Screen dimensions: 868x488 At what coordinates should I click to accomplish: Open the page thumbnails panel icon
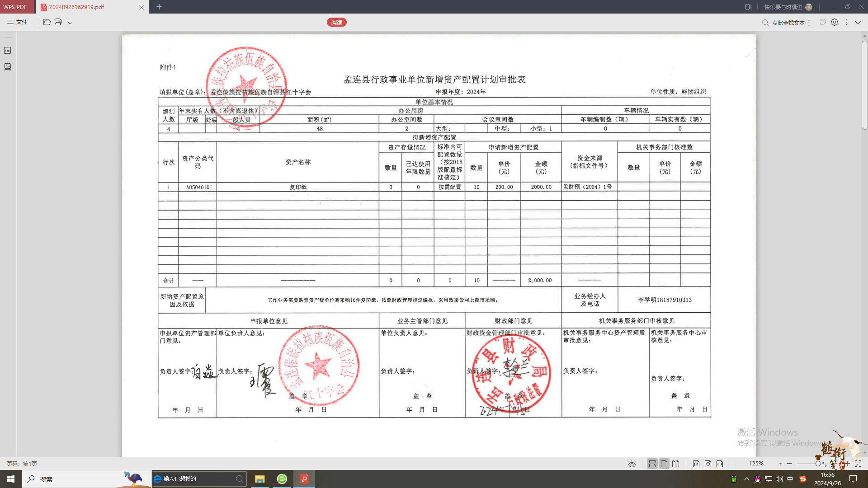tap(8, 67)
